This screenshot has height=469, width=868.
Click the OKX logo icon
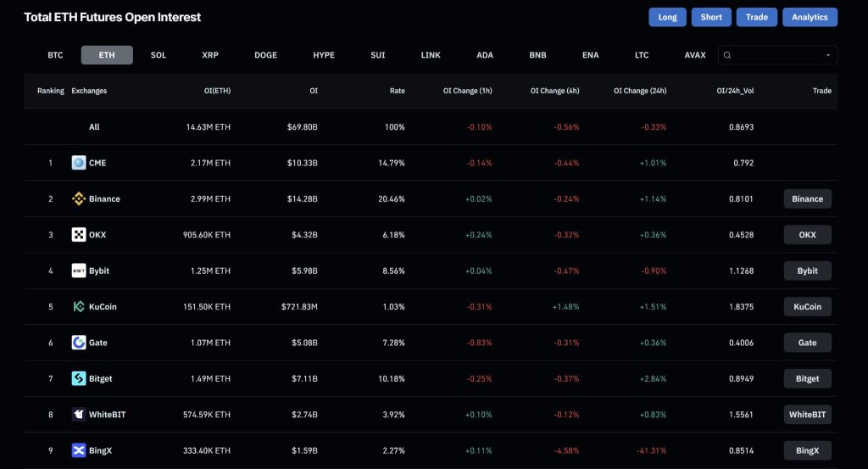pos(79,235)
